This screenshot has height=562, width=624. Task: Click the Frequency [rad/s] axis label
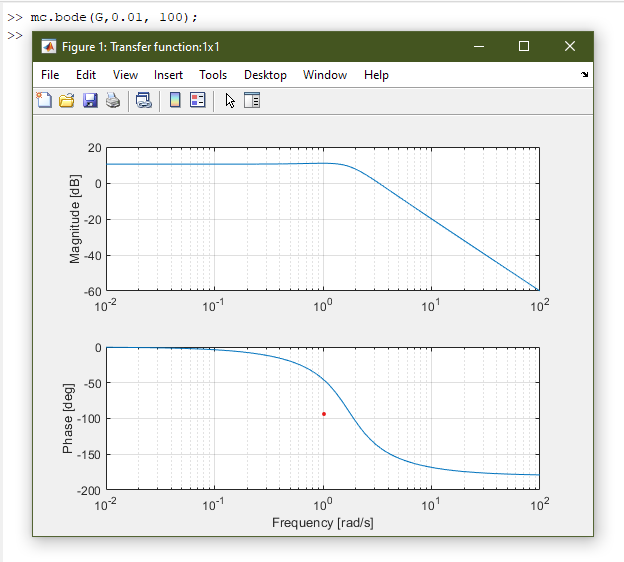click(323, 523)
